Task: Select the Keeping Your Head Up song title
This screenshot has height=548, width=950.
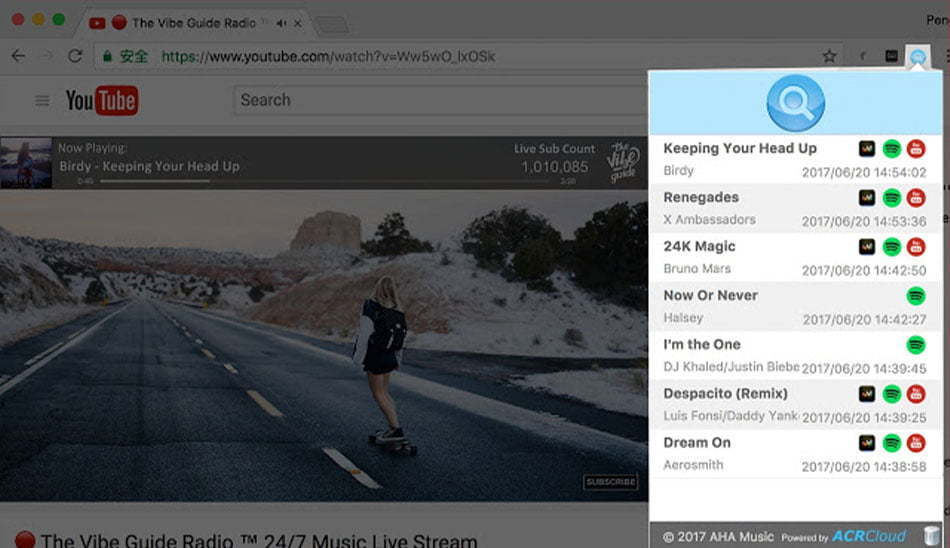Action: [x=740, y=149]
